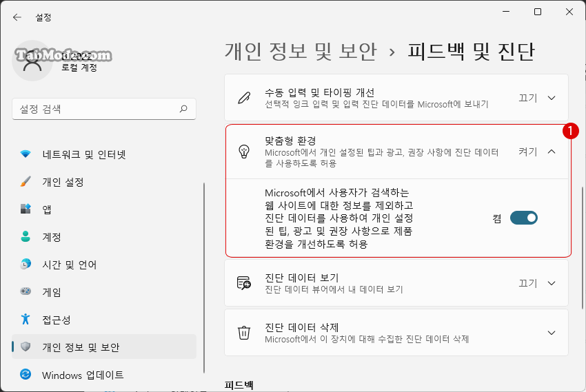Click the Privacy shield icon
Screen dimensions: 586x392
pos(26,347)
